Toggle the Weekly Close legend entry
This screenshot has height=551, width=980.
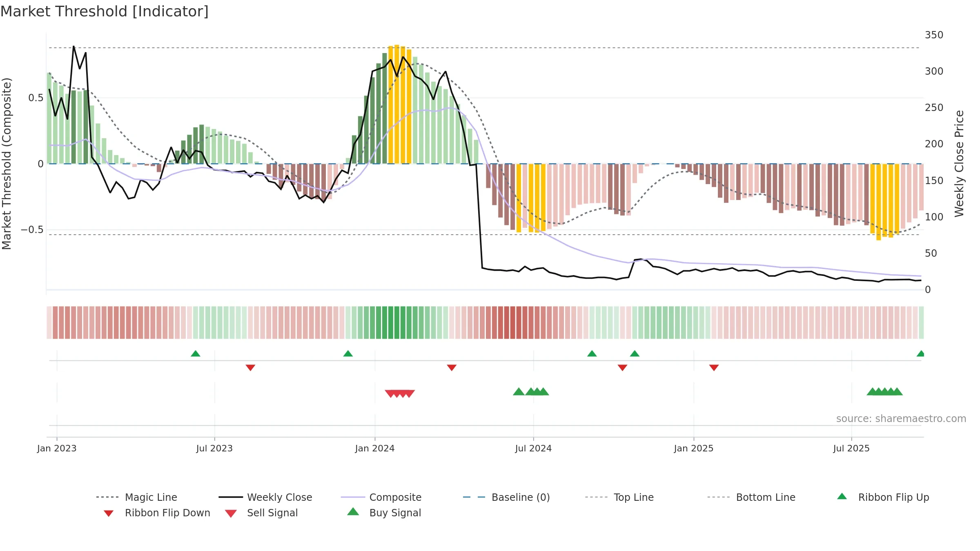(265, 497)
